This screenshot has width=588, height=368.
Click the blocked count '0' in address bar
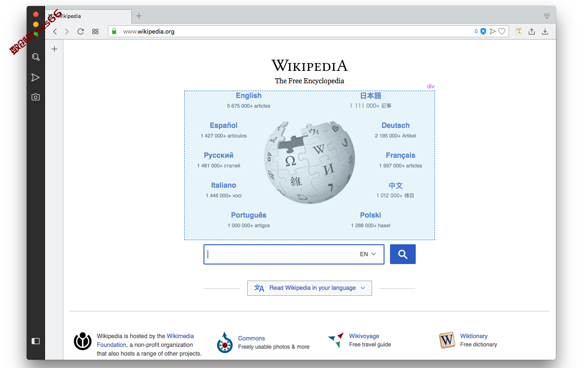476,31
